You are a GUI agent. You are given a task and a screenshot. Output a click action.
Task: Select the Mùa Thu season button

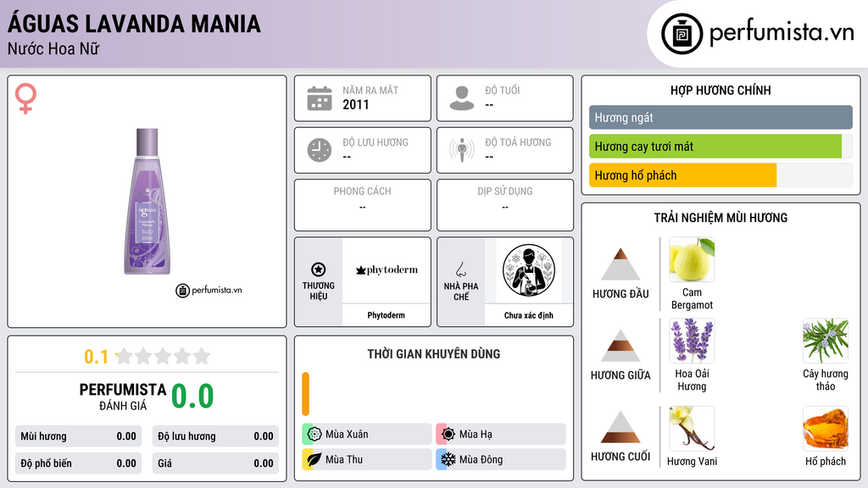click(x=367, y=459)
